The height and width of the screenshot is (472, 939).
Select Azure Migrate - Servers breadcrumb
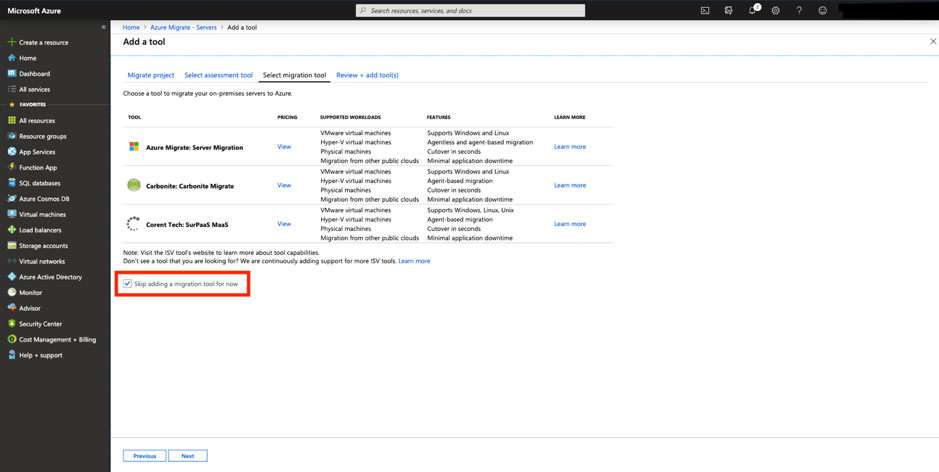click(183, 27)
